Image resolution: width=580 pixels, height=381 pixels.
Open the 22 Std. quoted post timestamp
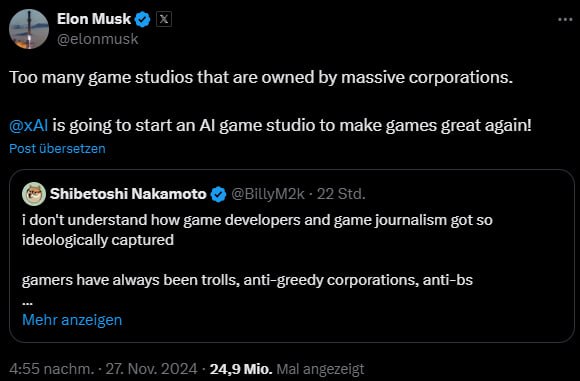[341, 194]
